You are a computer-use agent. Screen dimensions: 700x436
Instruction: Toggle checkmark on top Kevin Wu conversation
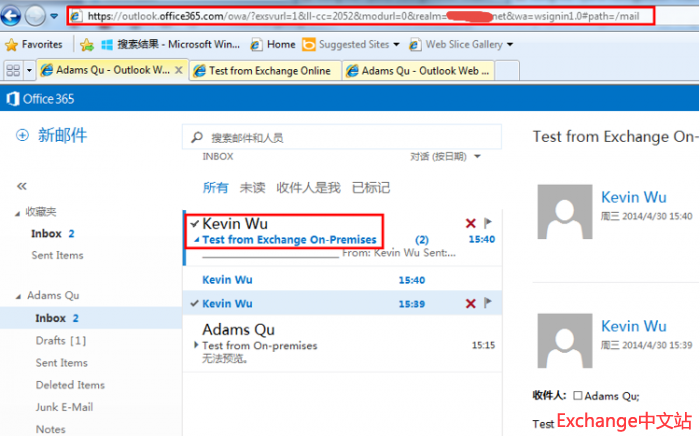[x=194, y=224]
